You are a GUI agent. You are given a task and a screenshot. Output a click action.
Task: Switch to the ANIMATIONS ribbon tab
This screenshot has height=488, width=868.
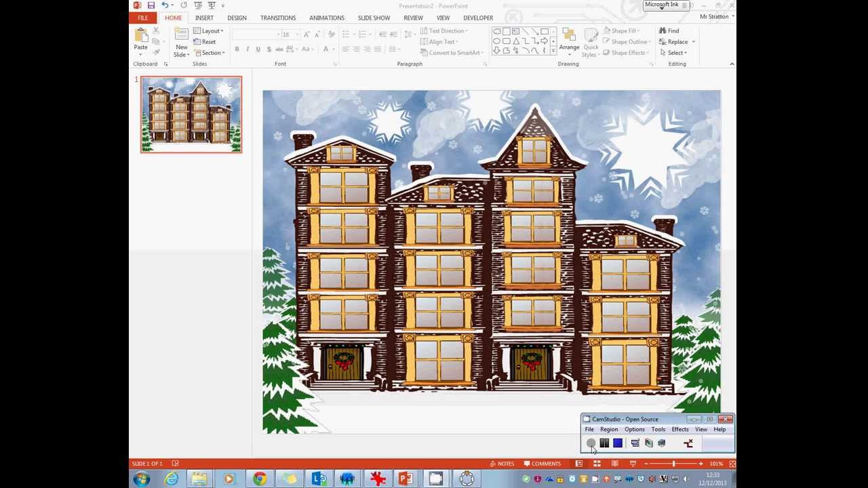pos(327,18)
